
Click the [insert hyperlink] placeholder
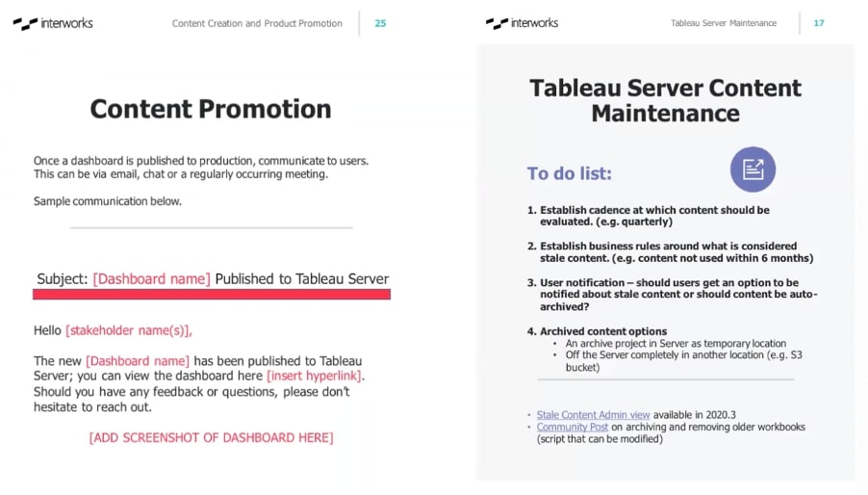tap(314, 376)
